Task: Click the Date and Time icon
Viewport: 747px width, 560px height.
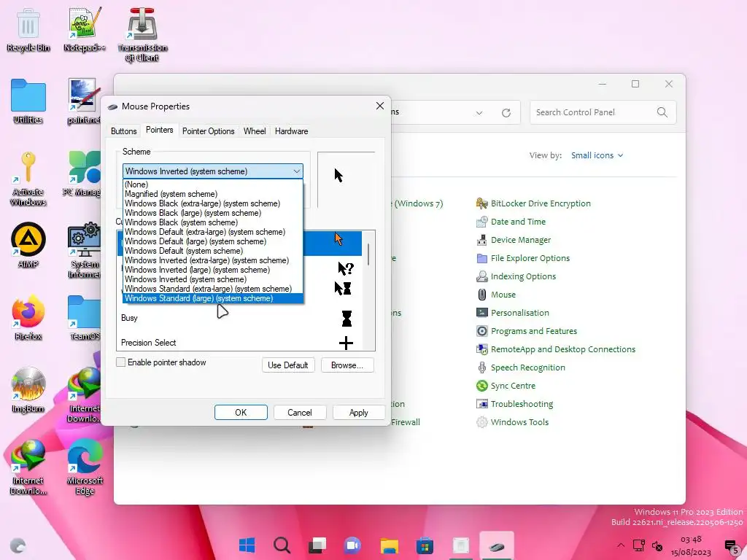Action: point(481,222)
